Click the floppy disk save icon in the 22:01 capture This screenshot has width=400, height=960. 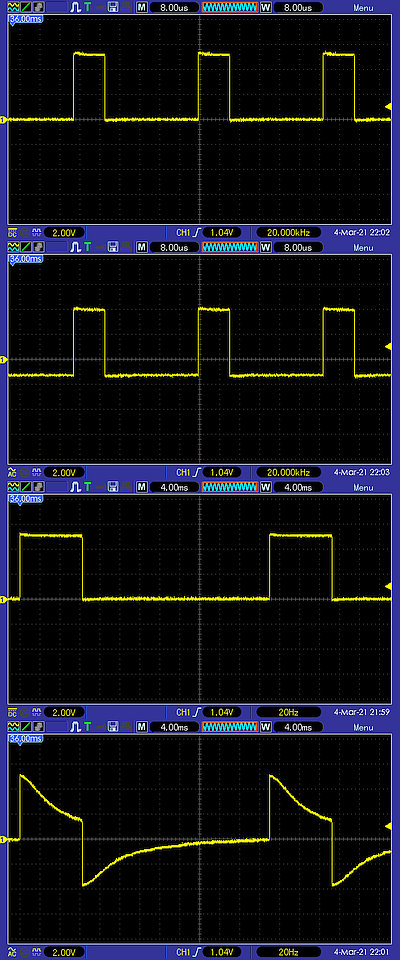[113, 727]
